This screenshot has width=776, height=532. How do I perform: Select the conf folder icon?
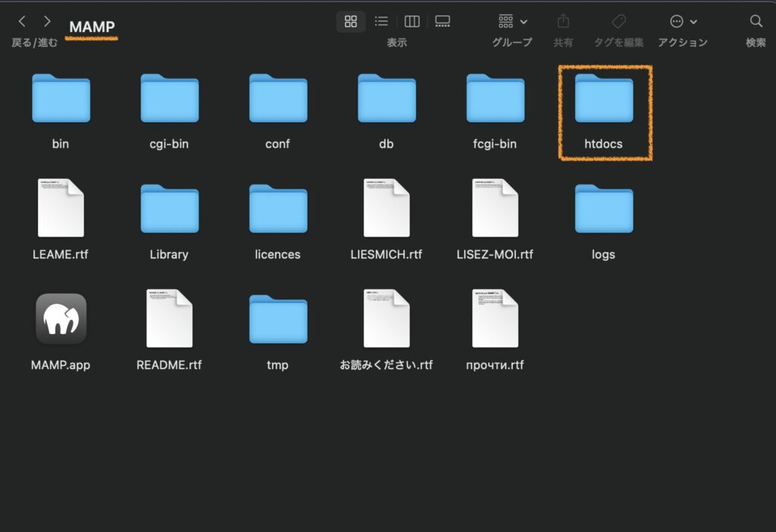(278, 98)
